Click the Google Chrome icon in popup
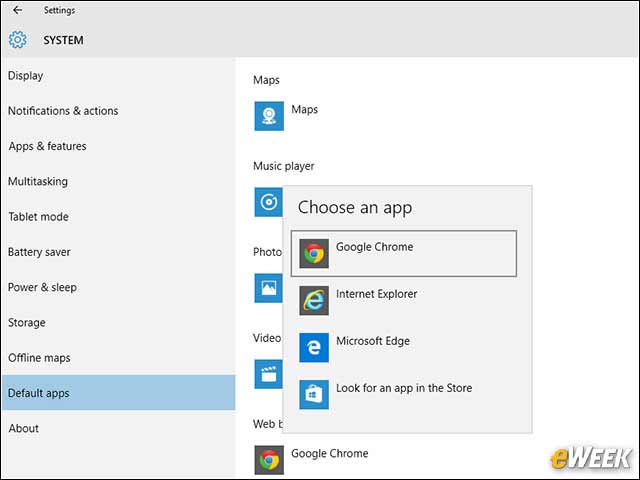The width and height of the screenshot is (640, 480). tap(314, 253)
